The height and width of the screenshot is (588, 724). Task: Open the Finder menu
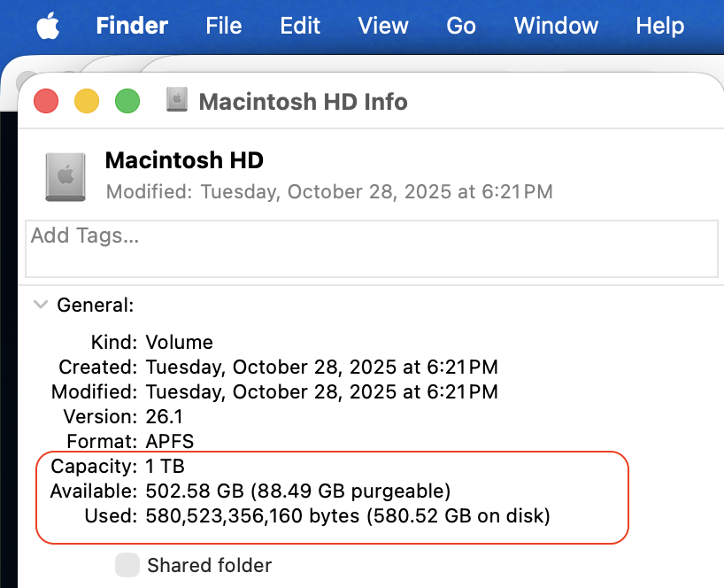point(132,26)
